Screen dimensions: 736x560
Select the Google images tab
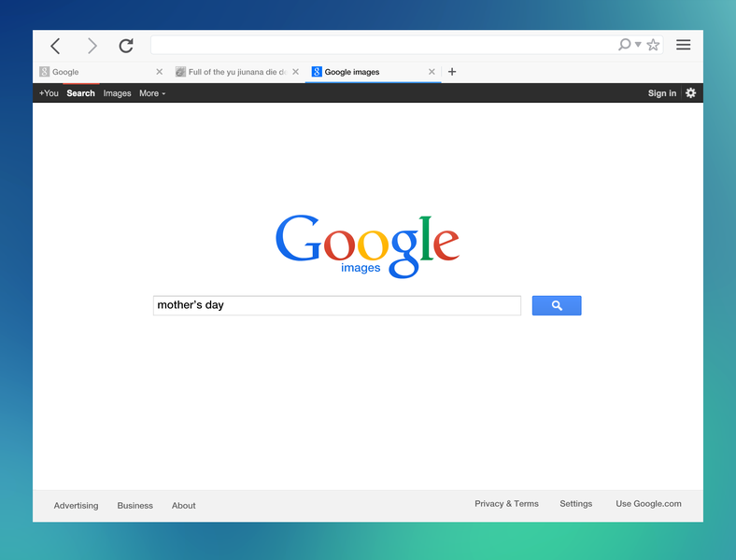[x=374, y=72]
